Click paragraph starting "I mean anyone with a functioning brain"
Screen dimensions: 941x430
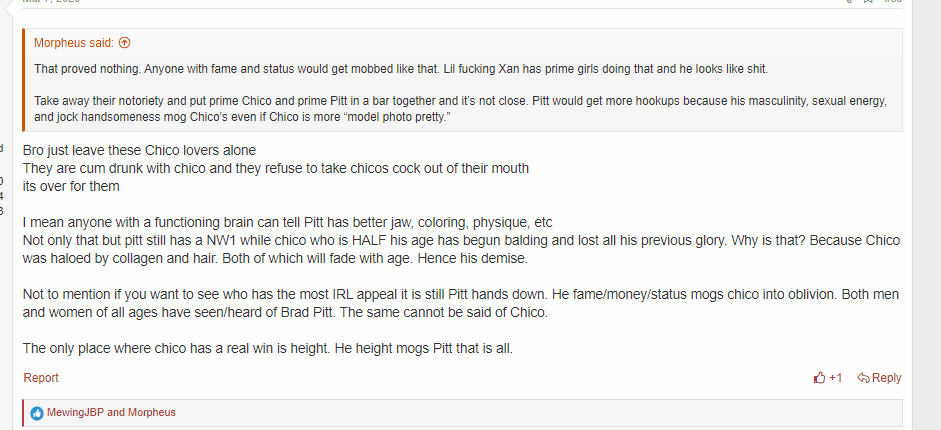461,240
